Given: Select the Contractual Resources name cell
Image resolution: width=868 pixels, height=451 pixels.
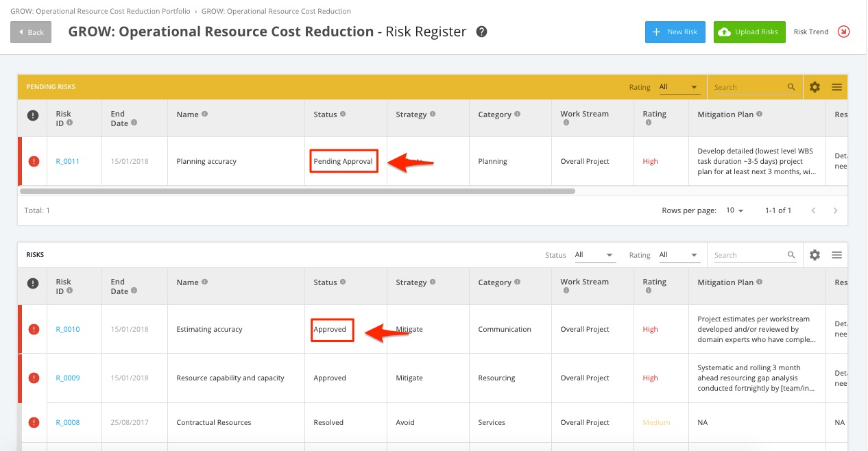Looking at the screenshot, I should click(237, 423).
